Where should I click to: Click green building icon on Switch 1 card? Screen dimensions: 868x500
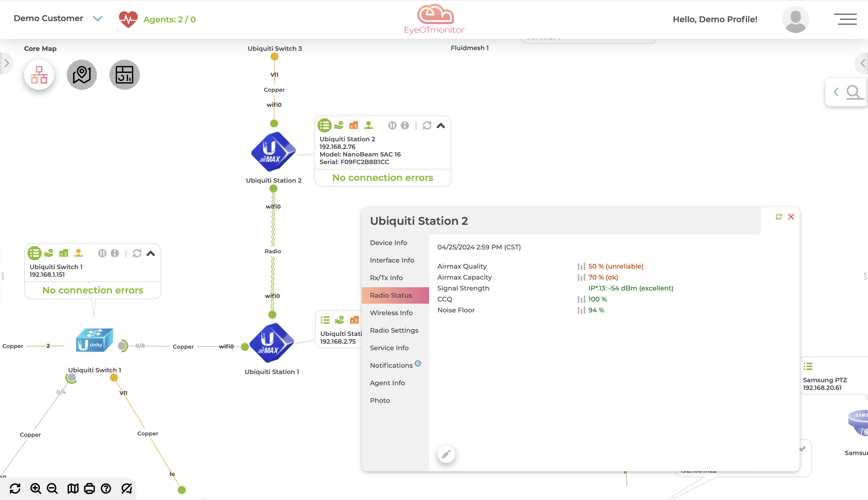pyautogui.click(x=64, y=253)
